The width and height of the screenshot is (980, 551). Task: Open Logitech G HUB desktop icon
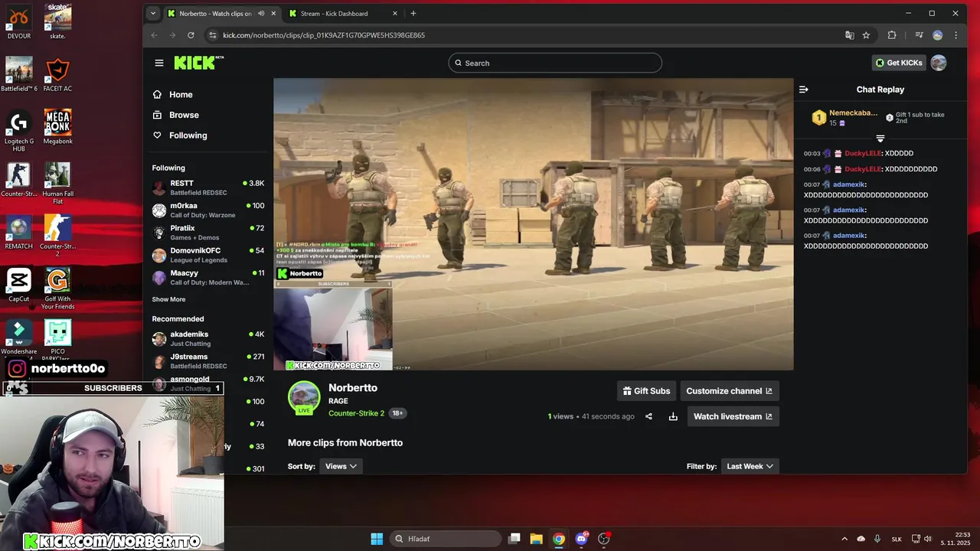[19, 131]
